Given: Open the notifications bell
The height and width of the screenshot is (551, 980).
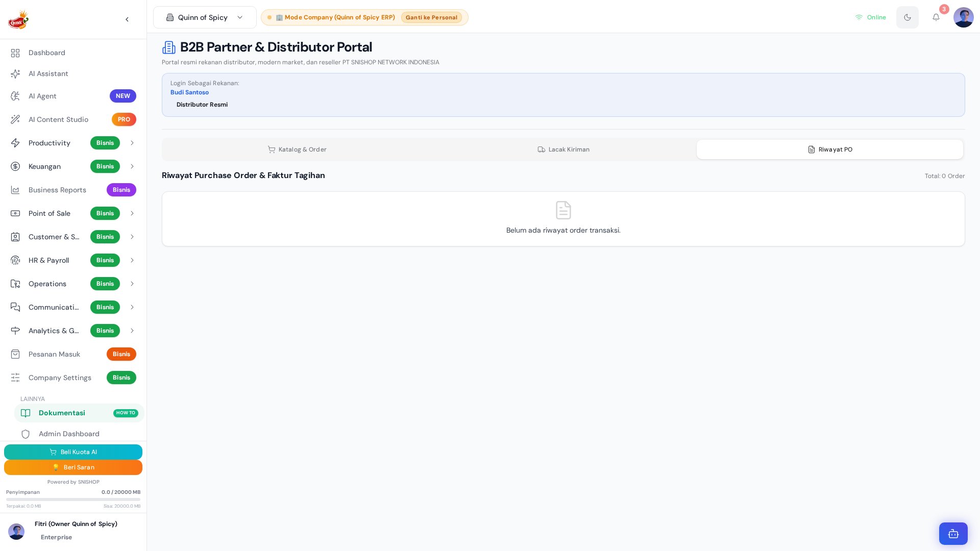Looking at the screenshot, I should [936, 17].
